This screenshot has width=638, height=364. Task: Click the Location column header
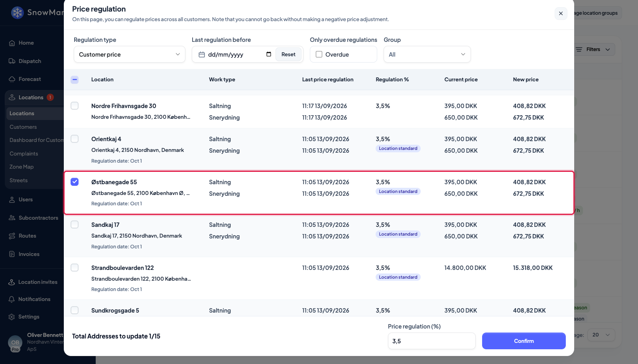[x=102, y=79]
